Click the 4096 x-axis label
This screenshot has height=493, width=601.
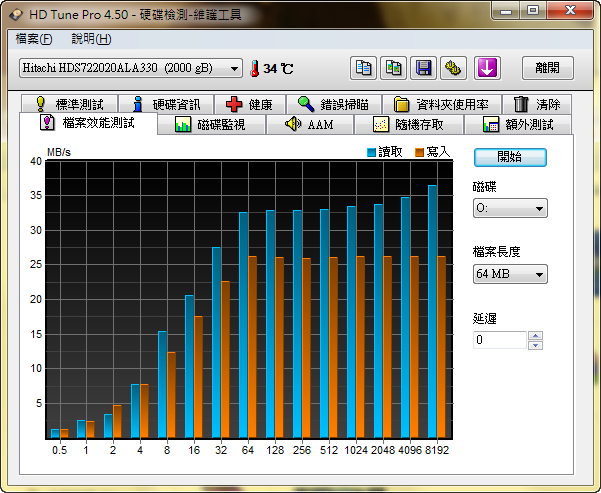[410, 450]
